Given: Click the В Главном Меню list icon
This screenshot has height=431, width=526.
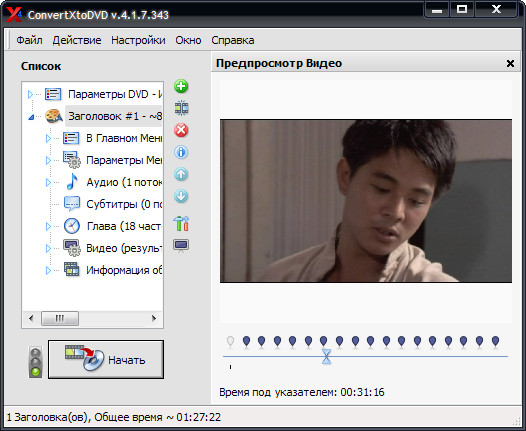Looking at the screenshot, I should point(71,138).
